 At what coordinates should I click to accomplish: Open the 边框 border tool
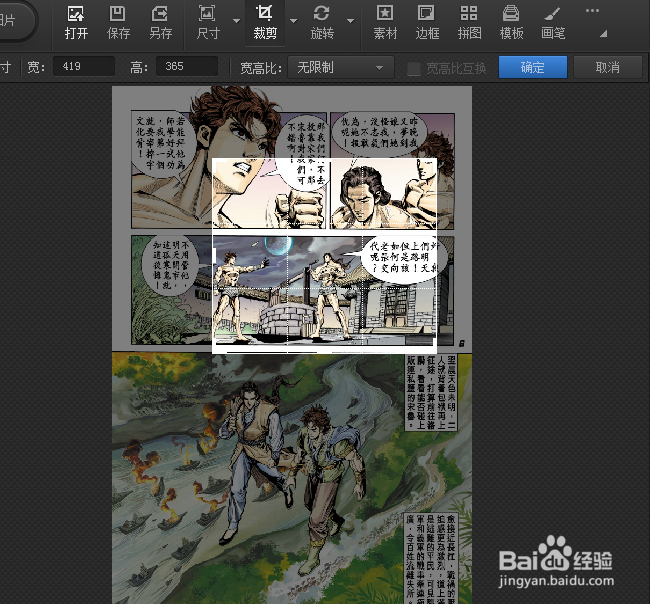pyautogui.click(x=427, y=23)
